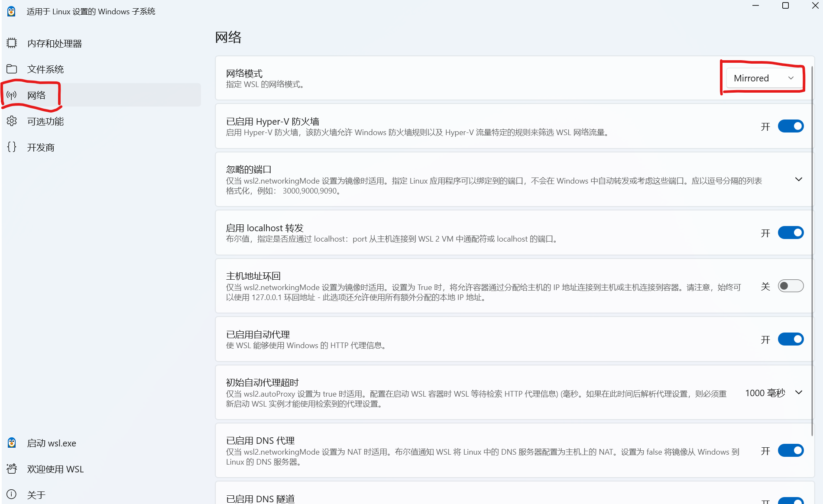
Task: Click 启用 localhost 转发 title text
Action: click(265, 228)
